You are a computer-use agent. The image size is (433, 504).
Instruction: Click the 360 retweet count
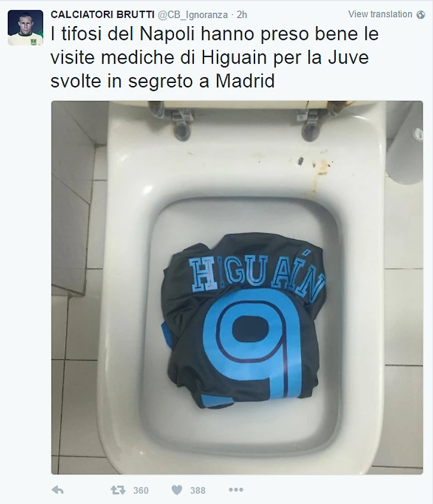pyautogui.click(x=141, y=490)
